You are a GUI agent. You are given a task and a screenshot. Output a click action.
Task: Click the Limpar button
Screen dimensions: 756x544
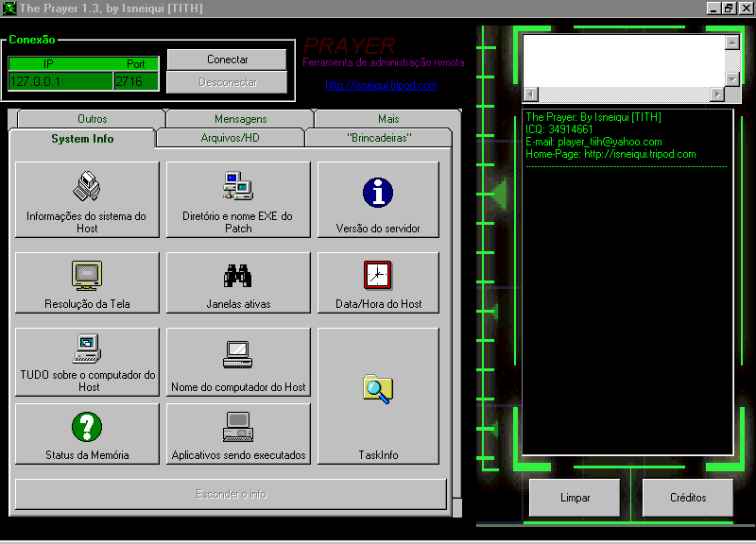pyautogui.click(x=575, y=498)
